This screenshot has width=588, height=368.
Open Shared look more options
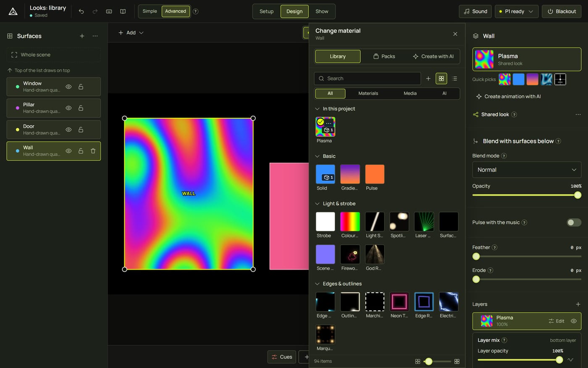click(578, 114)
